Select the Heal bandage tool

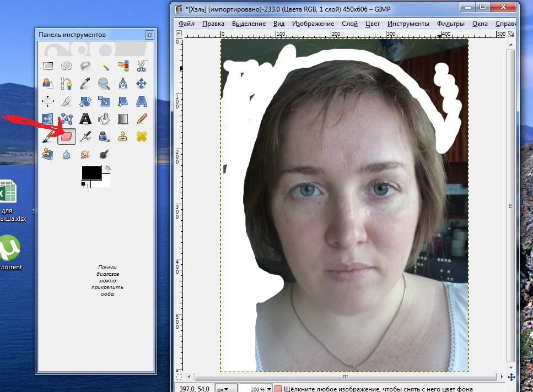click(x=142, y=137)
